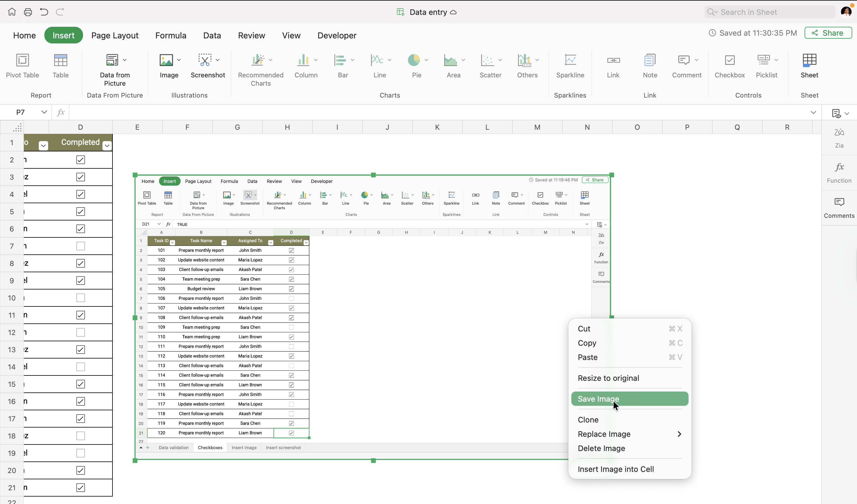Click the Checkbox control icon
Screen dimensions: 857x504
(x=729, y=60)
